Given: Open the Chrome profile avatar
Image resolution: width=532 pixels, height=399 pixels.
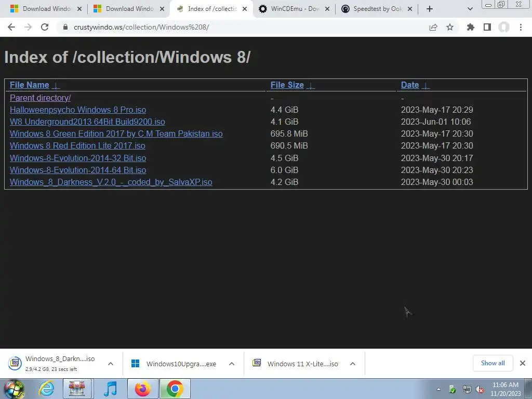Looking at the screenshot, I should [x=504, y=27].
